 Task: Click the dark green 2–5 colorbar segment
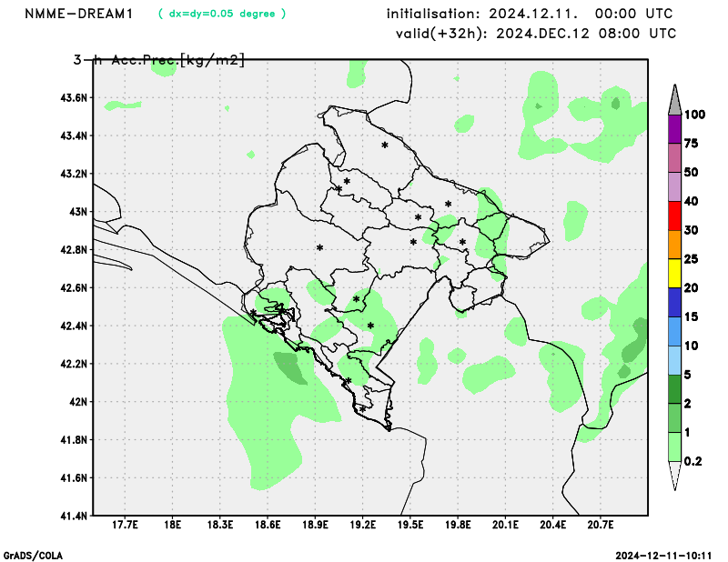674,389
